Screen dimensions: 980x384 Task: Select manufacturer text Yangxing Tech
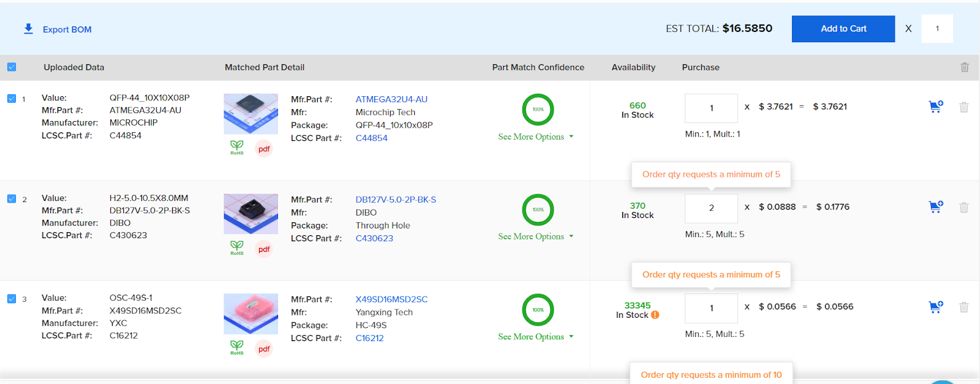pos(384,312)
